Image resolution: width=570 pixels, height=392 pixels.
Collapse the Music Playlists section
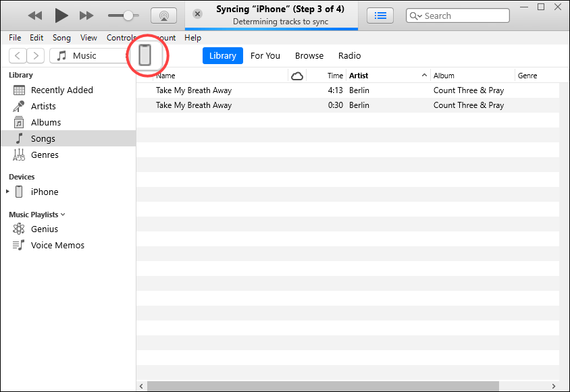tap(63, 215)
